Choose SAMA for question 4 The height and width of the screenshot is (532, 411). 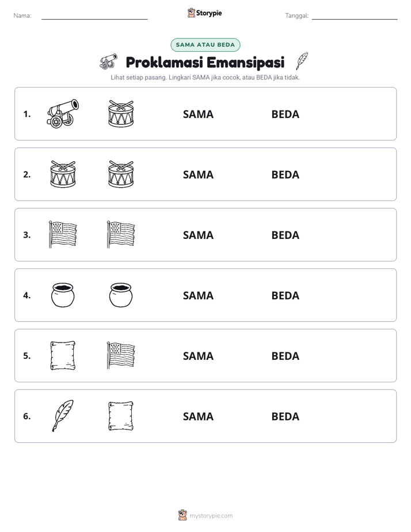coord(199,295)
